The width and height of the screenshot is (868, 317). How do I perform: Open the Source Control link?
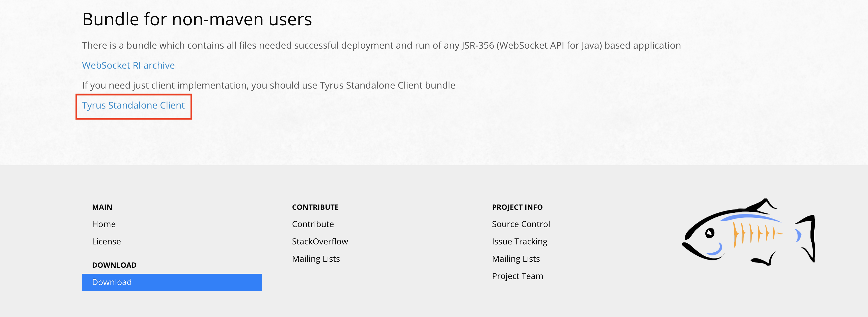pyautogui.click(x=521, y=224)
